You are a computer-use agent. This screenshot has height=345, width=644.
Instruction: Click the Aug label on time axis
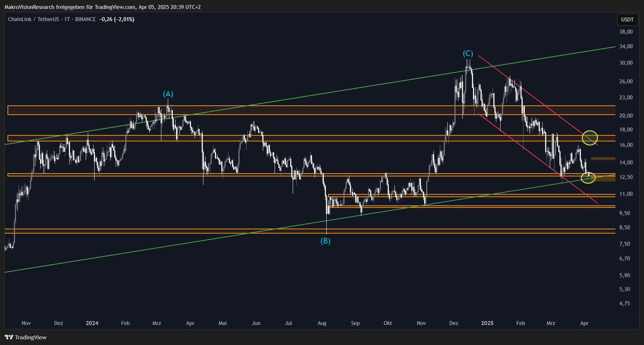click(x=322, y=323)
